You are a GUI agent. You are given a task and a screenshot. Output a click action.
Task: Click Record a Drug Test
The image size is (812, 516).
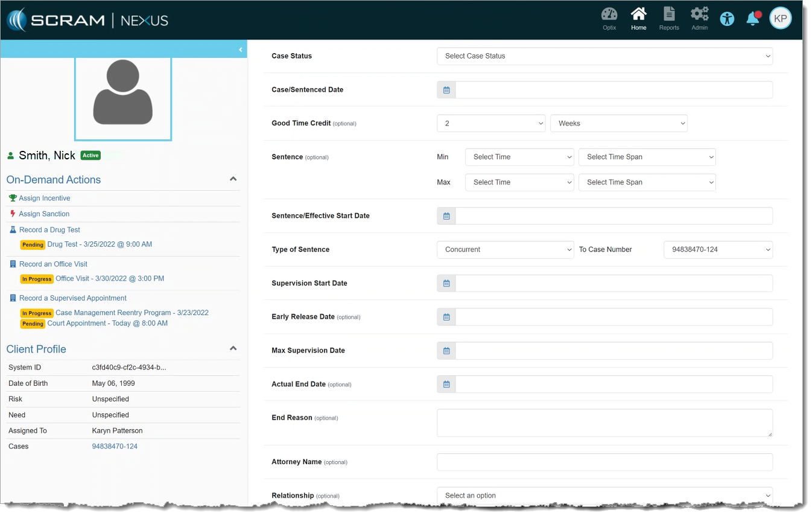pyautogui.click(x=49, y=230)
